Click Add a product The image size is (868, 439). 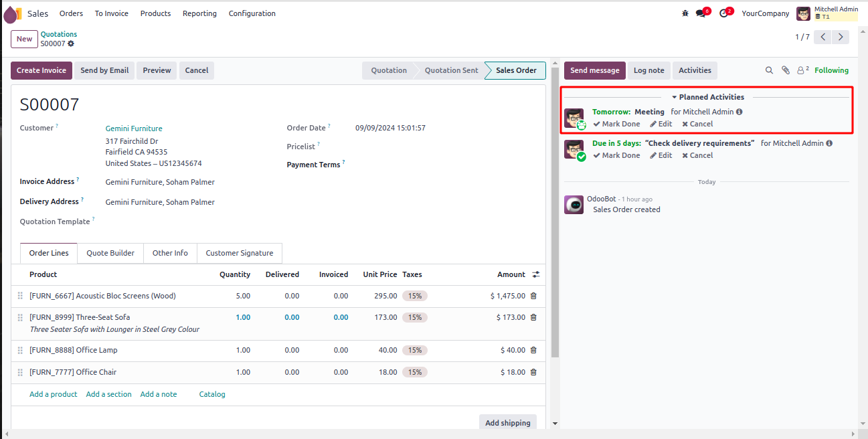[x=54, y=394]
